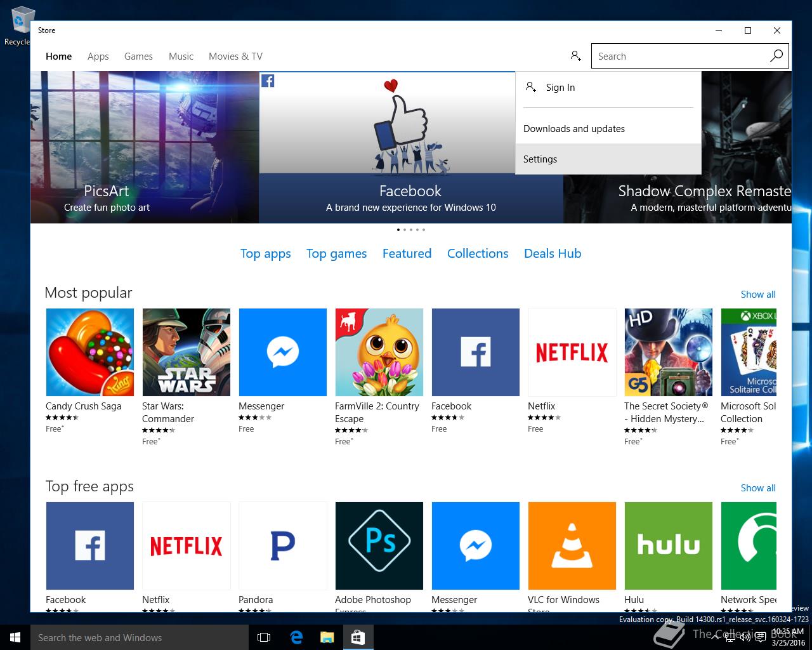Click the Pandora app name text
Image resolution: width=812 pixels, height=650 pixels.
coord(256,600)
